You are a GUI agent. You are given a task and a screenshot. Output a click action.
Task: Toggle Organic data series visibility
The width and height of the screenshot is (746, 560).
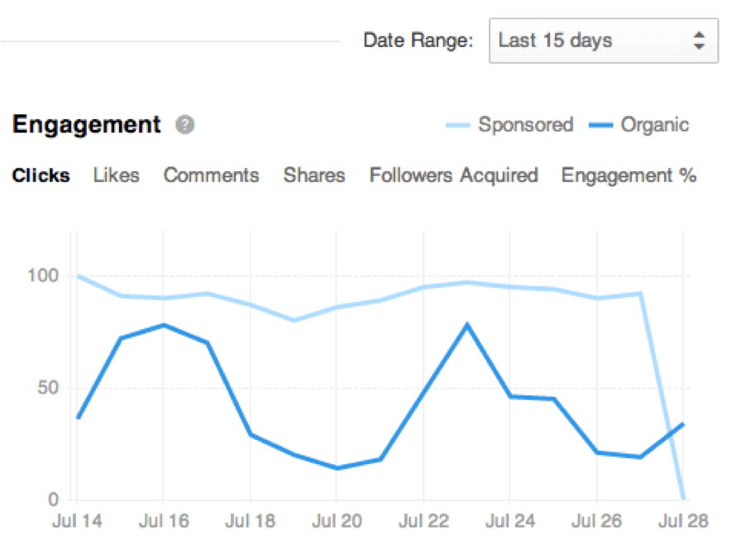pos(657,125)
